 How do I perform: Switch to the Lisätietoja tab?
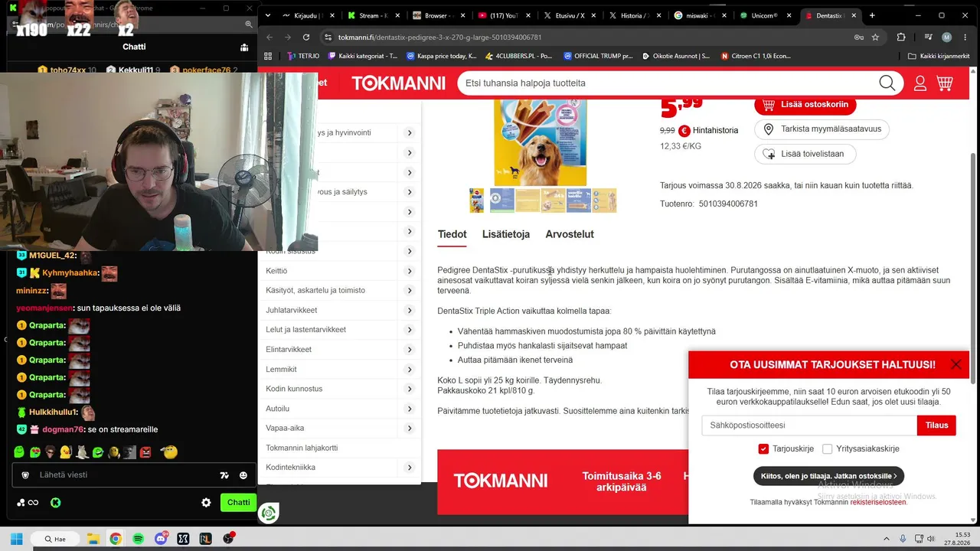[506, 234]
